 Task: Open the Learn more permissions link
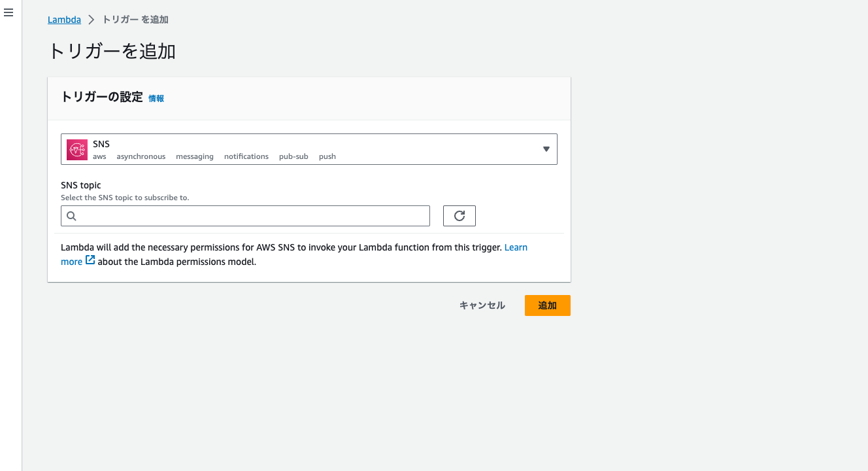point(516,247)
